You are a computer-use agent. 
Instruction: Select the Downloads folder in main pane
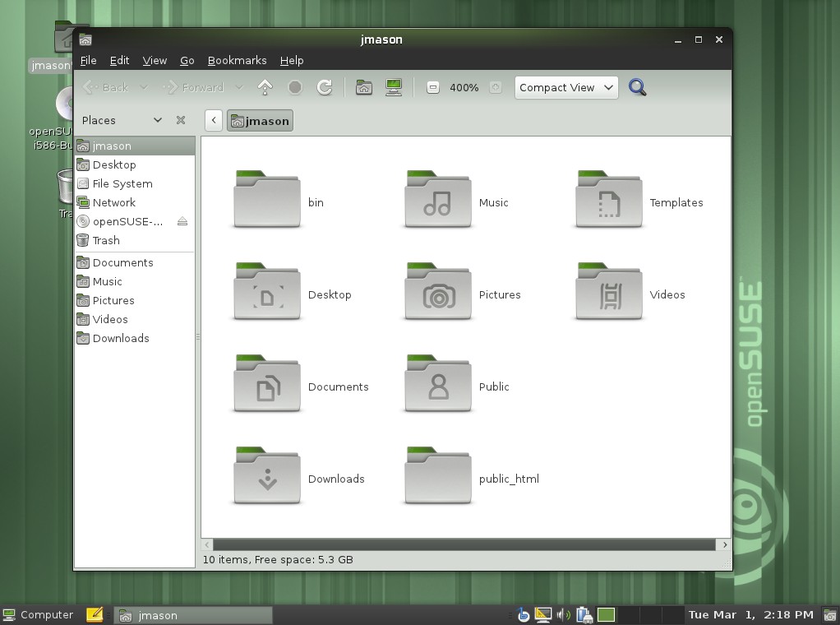[x=267, y=475]
